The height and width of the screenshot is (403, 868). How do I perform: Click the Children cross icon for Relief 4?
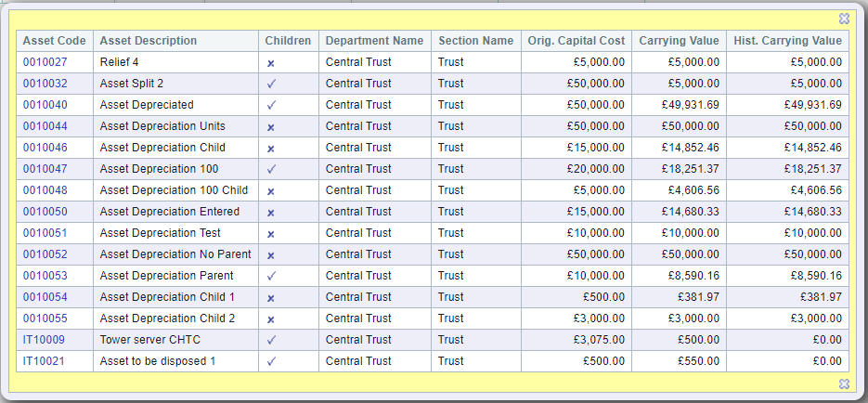(x=271, y=63)
